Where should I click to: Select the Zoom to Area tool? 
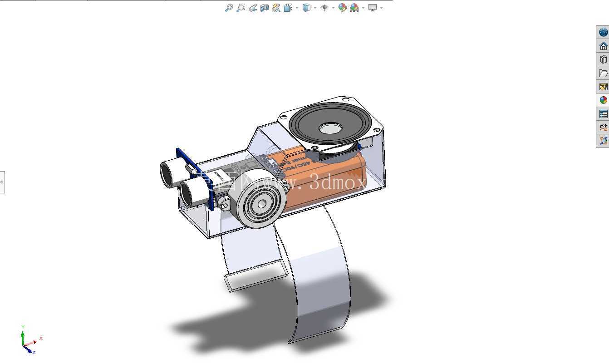point(241,8)
